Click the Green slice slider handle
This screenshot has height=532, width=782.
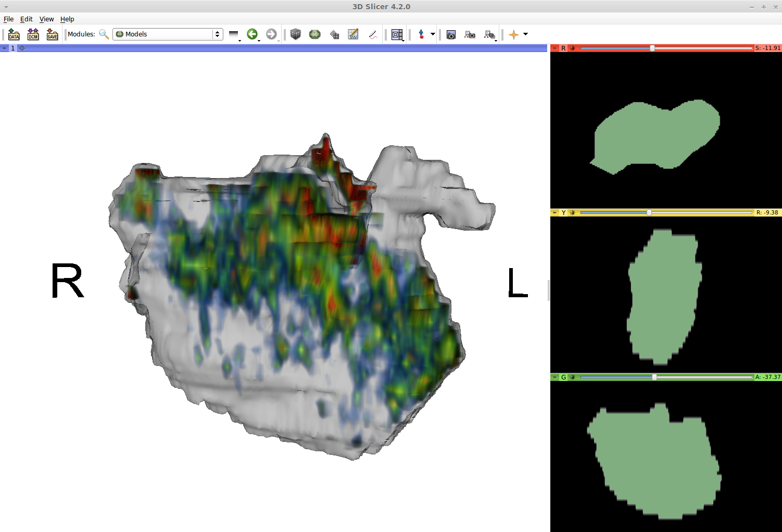(x=654, y=377)
